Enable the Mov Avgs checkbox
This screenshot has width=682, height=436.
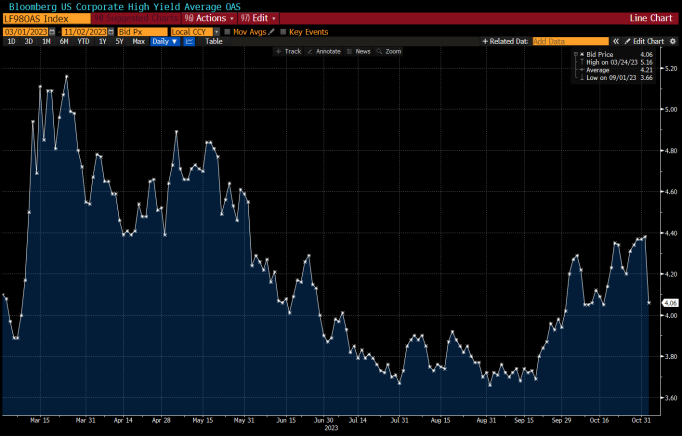pyautogui.click(x=227, y=31)
